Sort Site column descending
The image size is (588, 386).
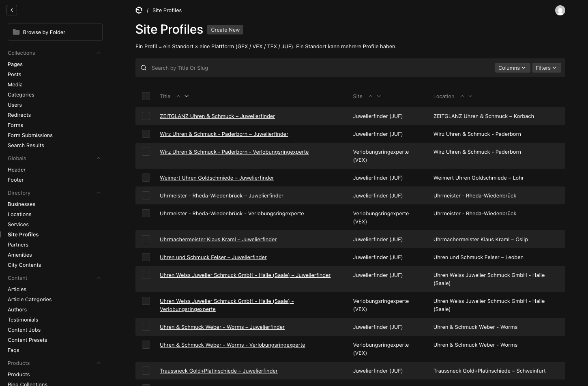379,96
